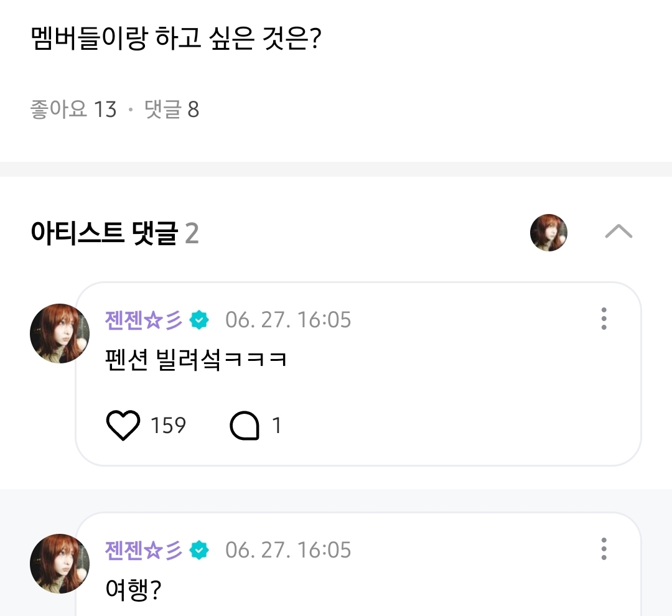Viewport: 672px width, 616px height.
Task: Tap the comment text '펜션 빌려석ㅋㅋㅋ'
Action: coord(197,360)
